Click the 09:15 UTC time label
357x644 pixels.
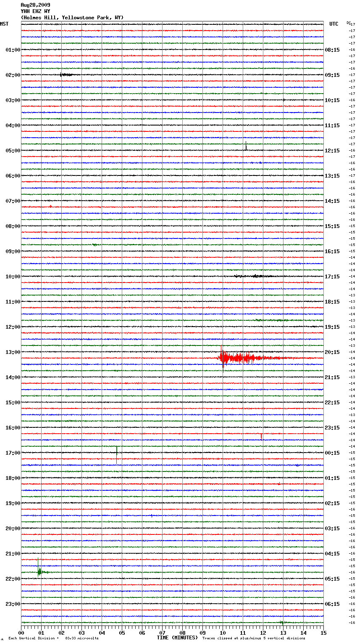coord(332,75)
